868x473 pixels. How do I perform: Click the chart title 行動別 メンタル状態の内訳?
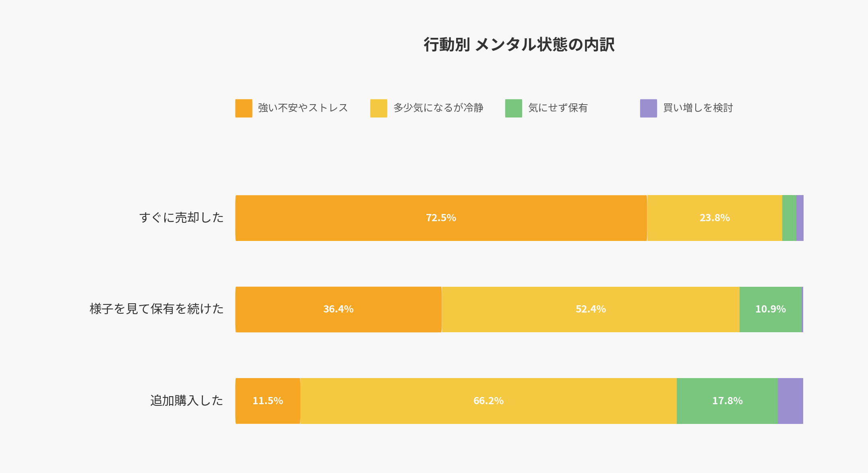(519, 45)
